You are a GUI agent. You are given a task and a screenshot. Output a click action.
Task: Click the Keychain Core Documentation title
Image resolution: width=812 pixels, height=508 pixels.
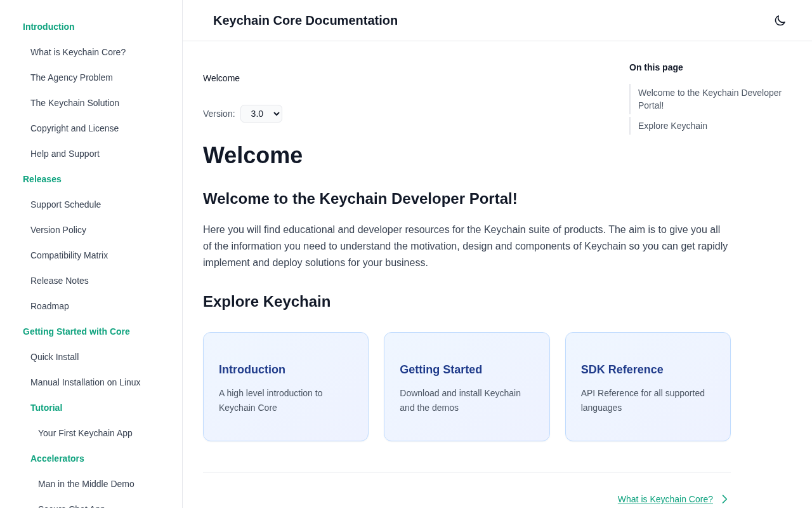[305, 20]
